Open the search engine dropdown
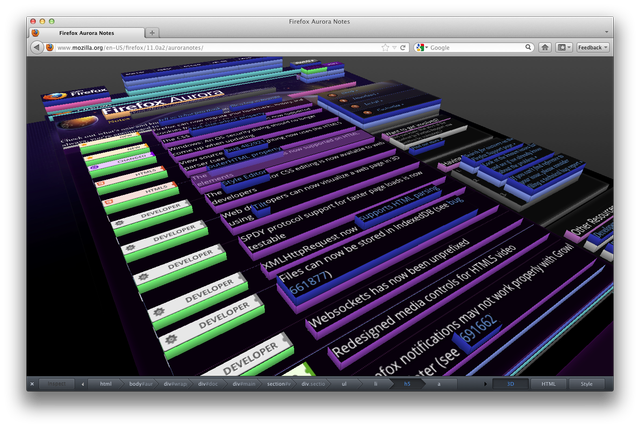Viewport: 640px width, 428px height. point(427,47)
